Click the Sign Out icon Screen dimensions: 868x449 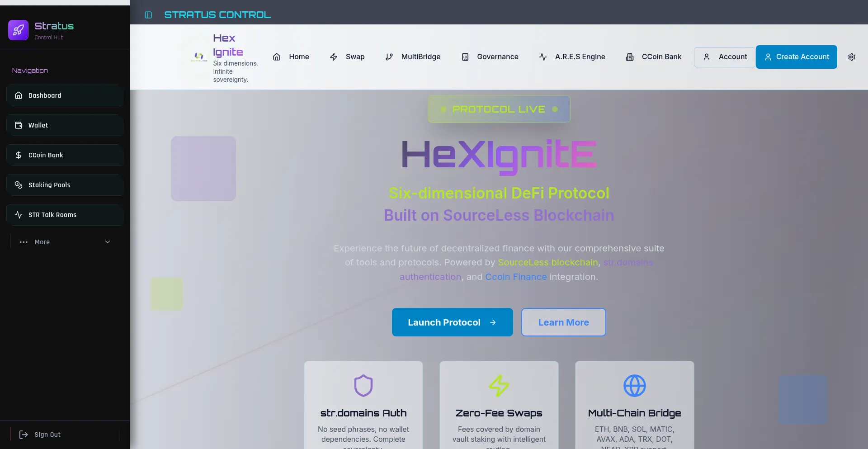pyautogui.click(x=24, y=435)
